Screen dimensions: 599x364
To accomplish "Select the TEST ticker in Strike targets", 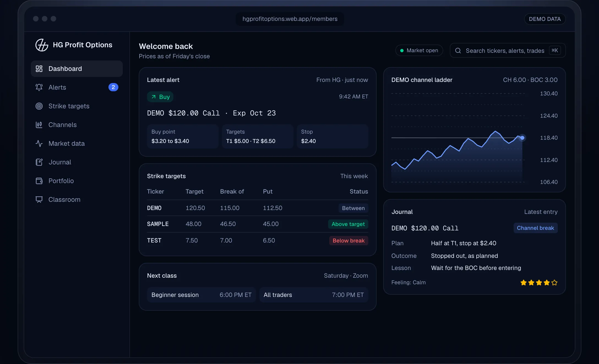I will point(154,241).
